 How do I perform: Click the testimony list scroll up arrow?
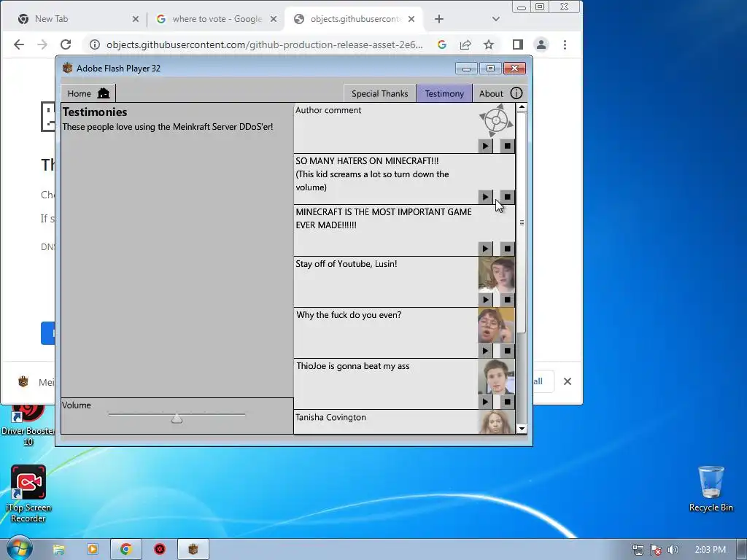[522, 107]
